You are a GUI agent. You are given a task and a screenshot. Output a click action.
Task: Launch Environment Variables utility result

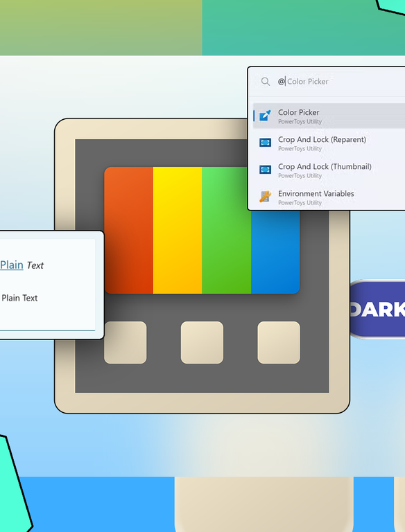(329, 197)
